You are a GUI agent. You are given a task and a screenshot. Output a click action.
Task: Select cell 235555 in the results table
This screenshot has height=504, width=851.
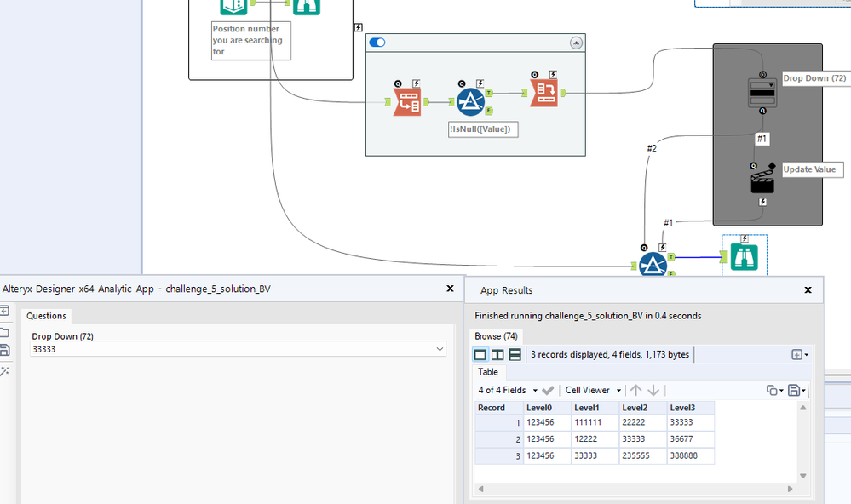tap(642, 456)
